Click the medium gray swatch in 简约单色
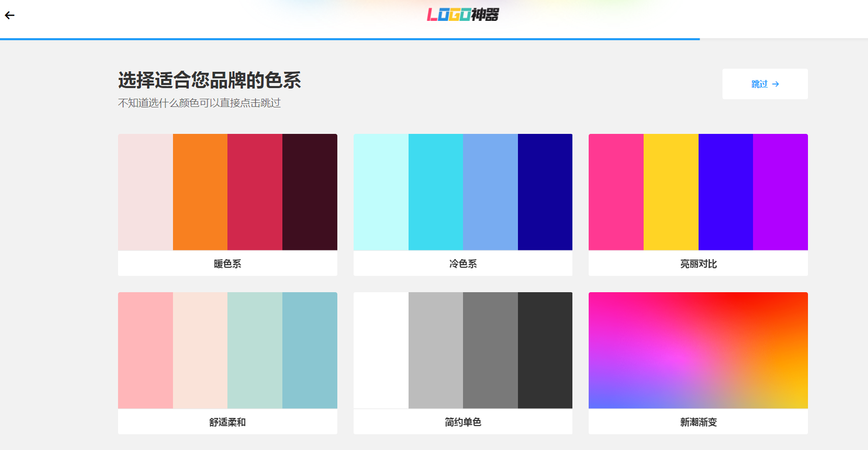Image resolution: width=868 pixels, height=450 pixels. 490,350
